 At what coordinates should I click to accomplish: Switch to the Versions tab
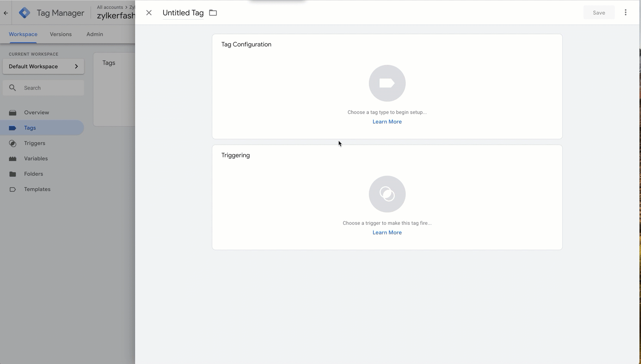[x=61, y=34]
